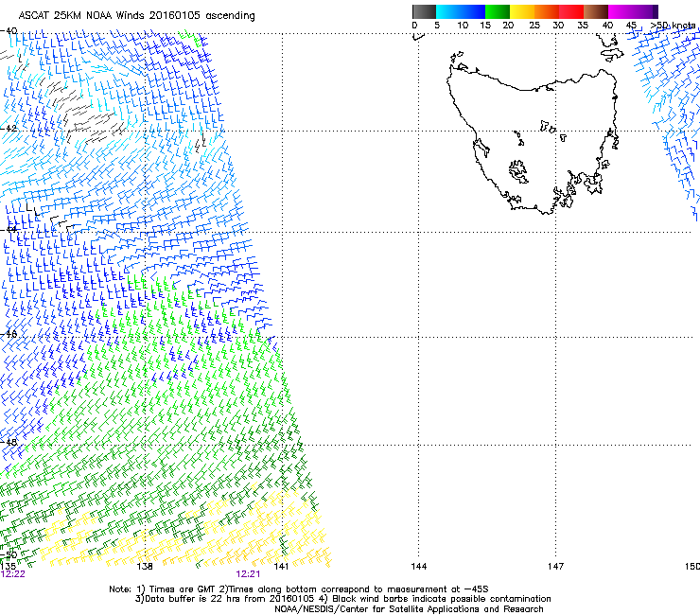Click the 'Times are GMT' note line
Viewport: 700px width, 615px height.
coord(299,589)
